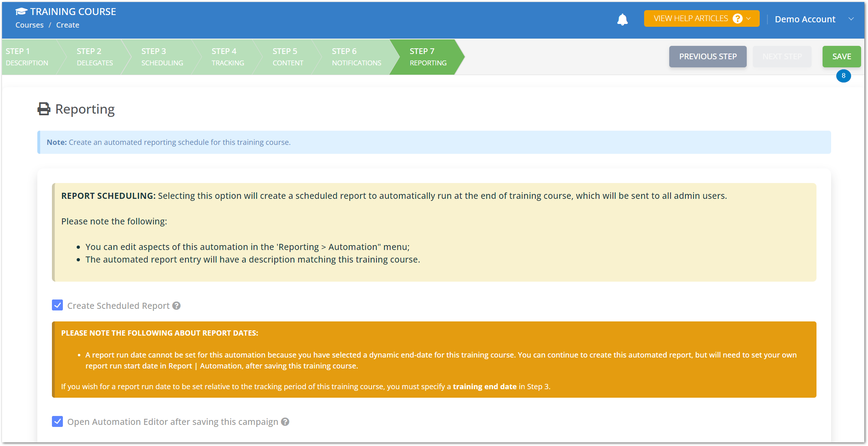Switch to Step 1 Description
Viewport: 868px width, 446px height.
tap(27, 57)
